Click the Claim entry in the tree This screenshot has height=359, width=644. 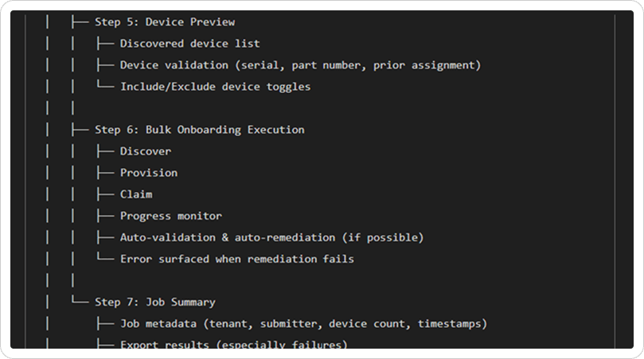coord(136,194)
